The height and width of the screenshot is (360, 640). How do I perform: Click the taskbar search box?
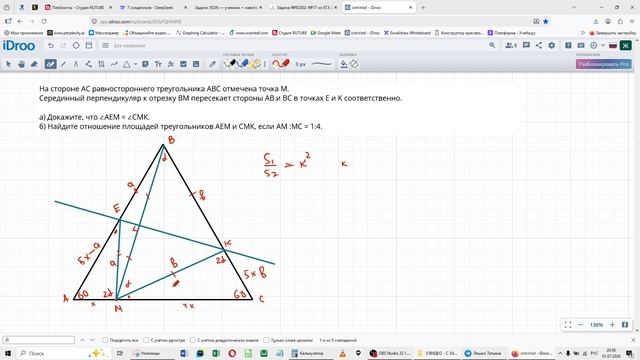(63, 353)
